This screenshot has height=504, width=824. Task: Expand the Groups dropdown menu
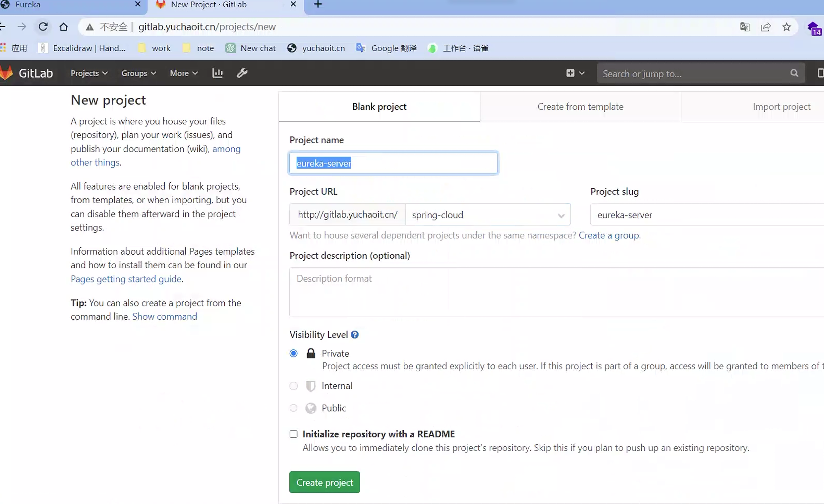[139, 73]
